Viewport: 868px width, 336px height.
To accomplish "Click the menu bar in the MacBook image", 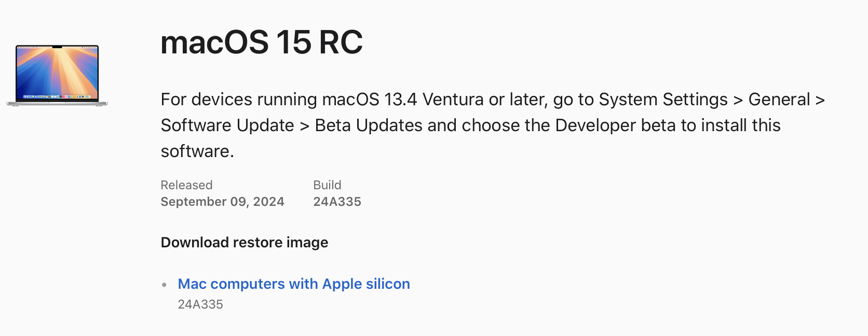I will 57,48.
